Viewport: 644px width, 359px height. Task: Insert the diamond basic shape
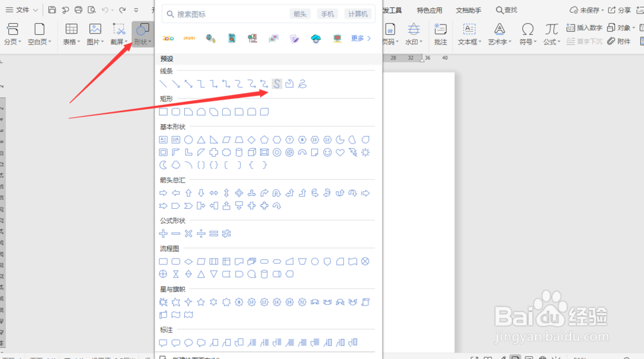tap(252, 140)
